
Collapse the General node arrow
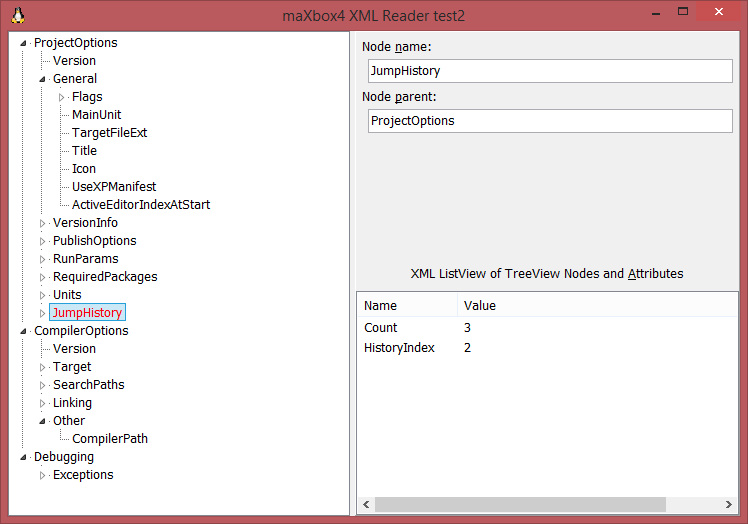(x=43, y=79)
